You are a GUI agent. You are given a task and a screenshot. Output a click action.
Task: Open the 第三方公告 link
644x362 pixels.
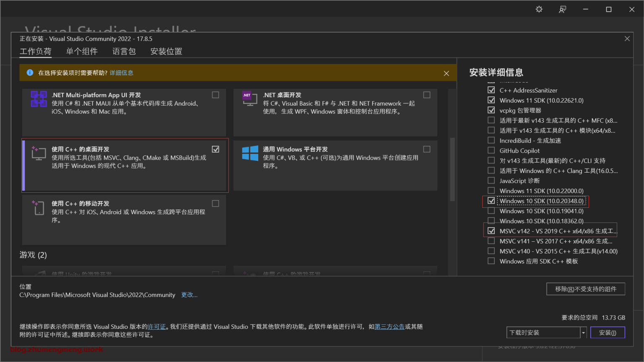(x=390, y=327)
